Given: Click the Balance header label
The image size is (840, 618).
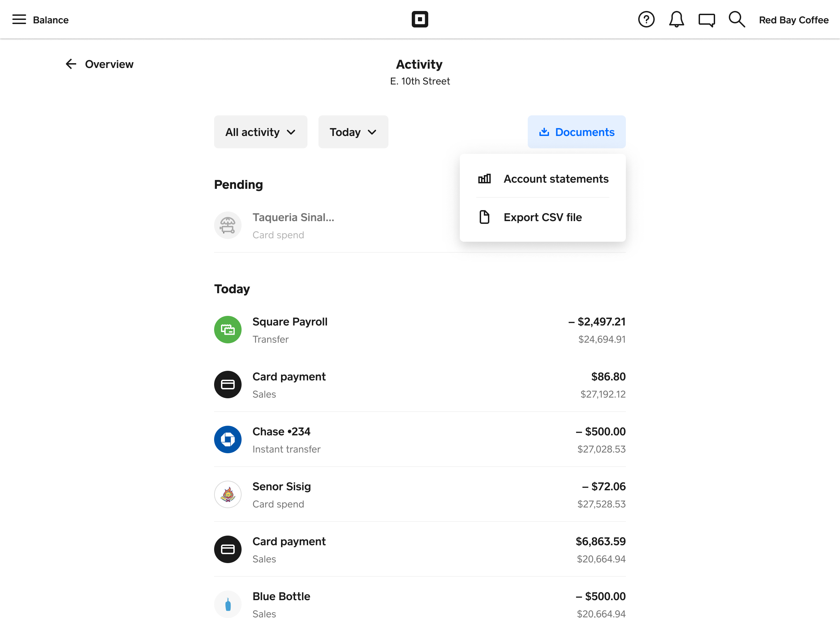Looking at the screenshot, I should 50,20.
